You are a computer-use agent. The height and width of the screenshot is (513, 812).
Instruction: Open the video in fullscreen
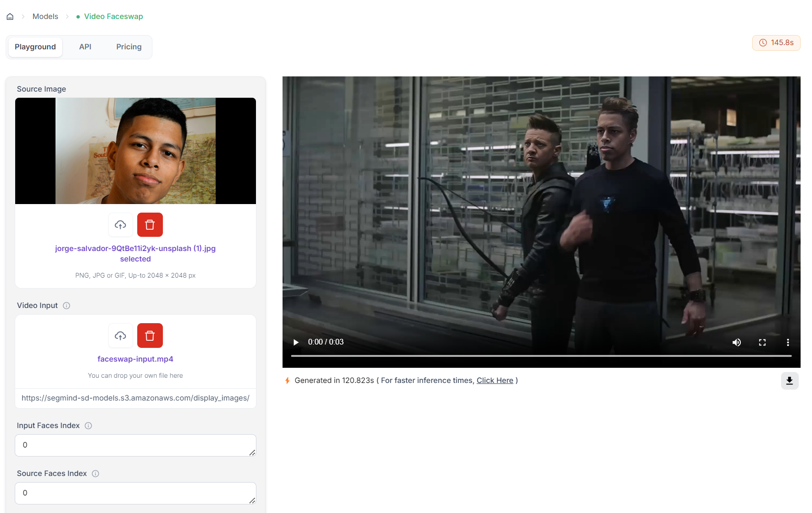tap(762, 342)
